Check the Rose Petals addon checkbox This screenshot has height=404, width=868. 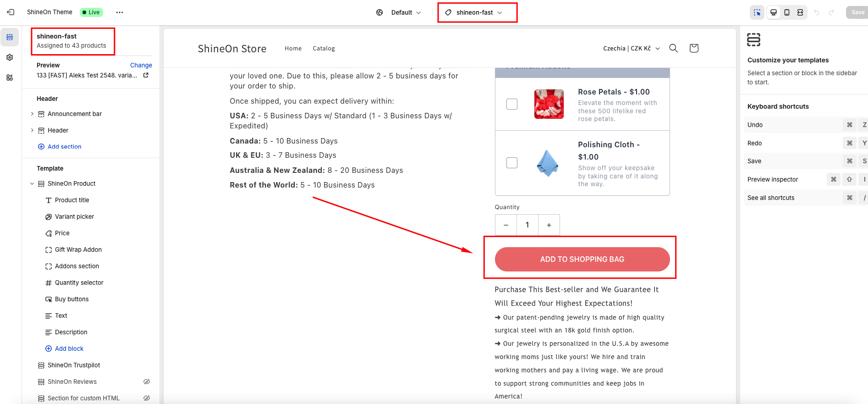(x=512, y=104)
